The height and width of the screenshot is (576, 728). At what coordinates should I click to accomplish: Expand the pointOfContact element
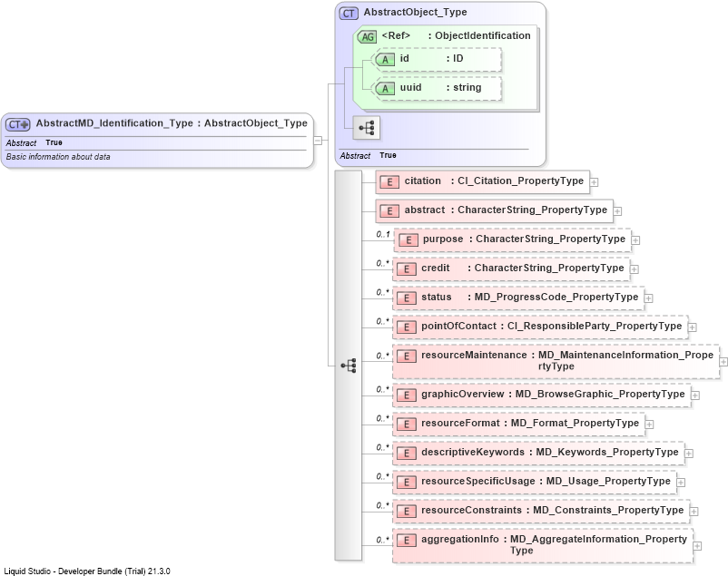[693, 327]
